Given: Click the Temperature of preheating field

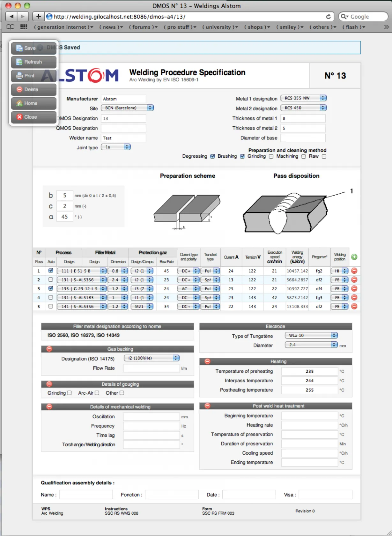Looking at the screenshot, I should click(x=309, y=371).
